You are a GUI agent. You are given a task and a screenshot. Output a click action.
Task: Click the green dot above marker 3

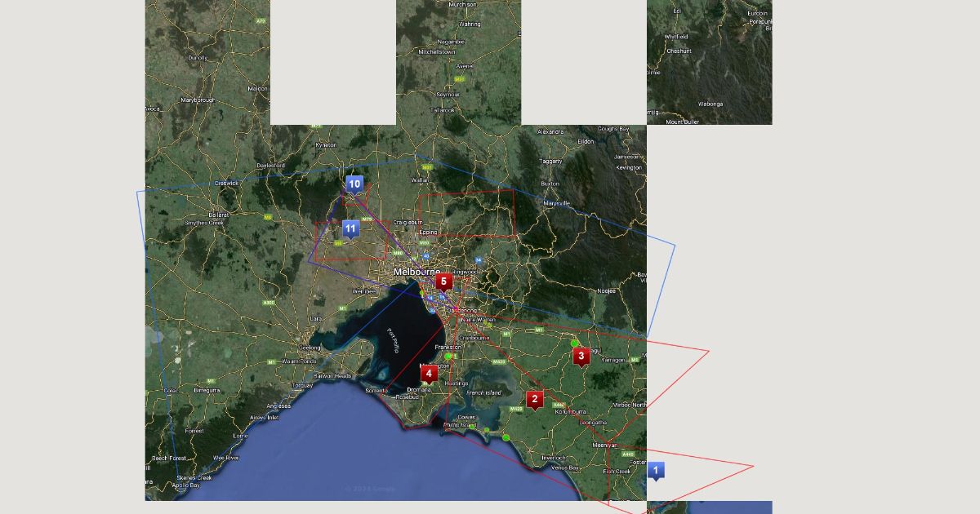click(x=575, y=343)
